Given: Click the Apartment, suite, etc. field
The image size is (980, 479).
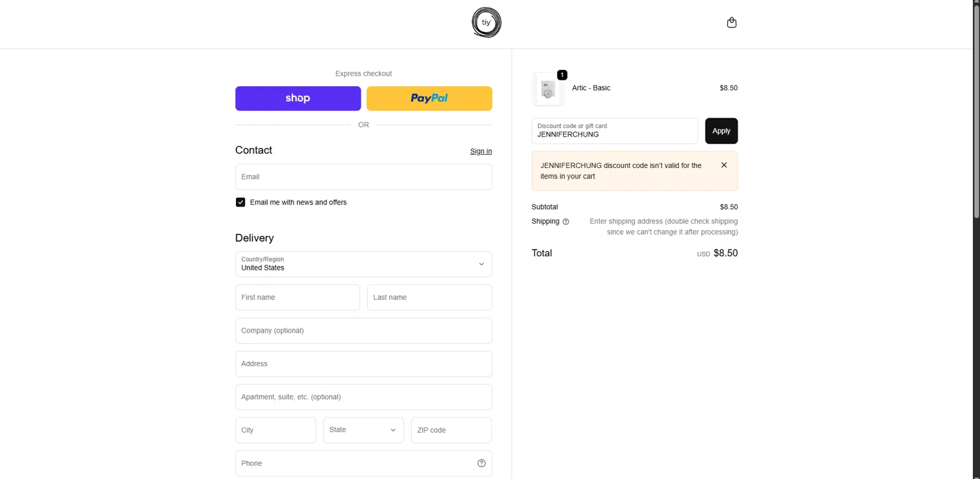Looking at the screenshot, I should pos(363,397).
